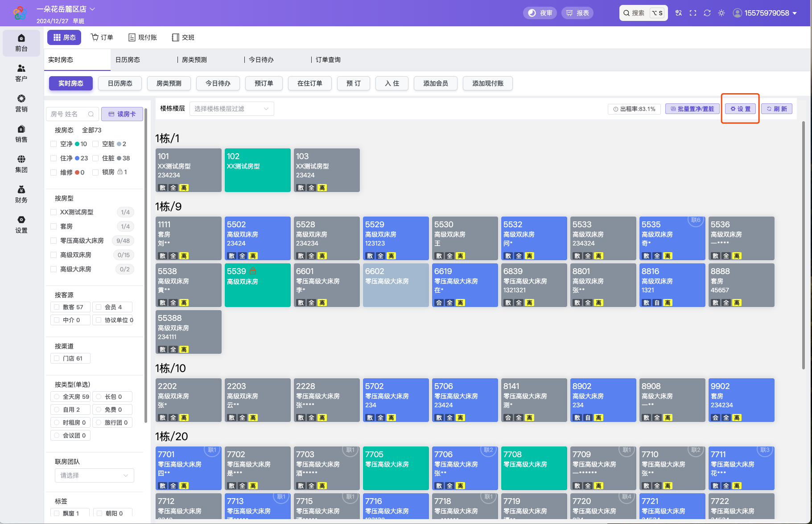Viewport: 812px width, 524px height.
Task: Click the 夜审 night audit button
Action: tap(540, 13)
